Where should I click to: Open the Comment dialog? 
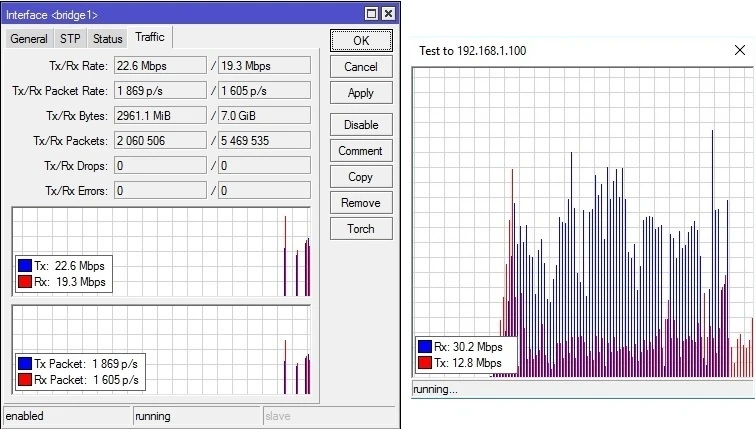361,151
